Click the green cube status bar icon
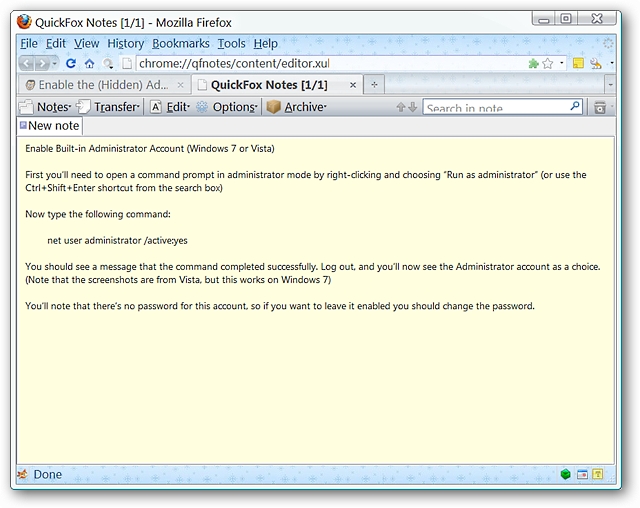640x508 pixels. 565,474
